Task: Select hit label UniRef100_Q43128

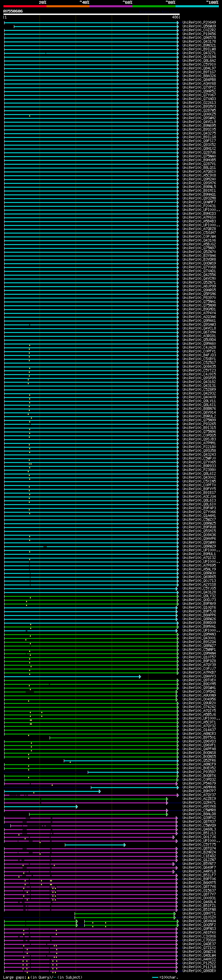Action: click(x=199, y=592)
